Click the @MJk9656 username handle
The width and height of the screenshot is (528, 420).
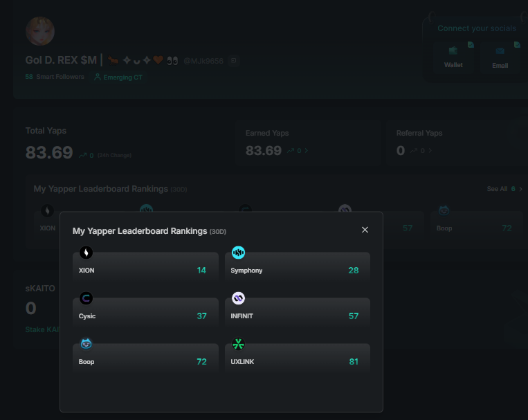[x=203, y=61]
